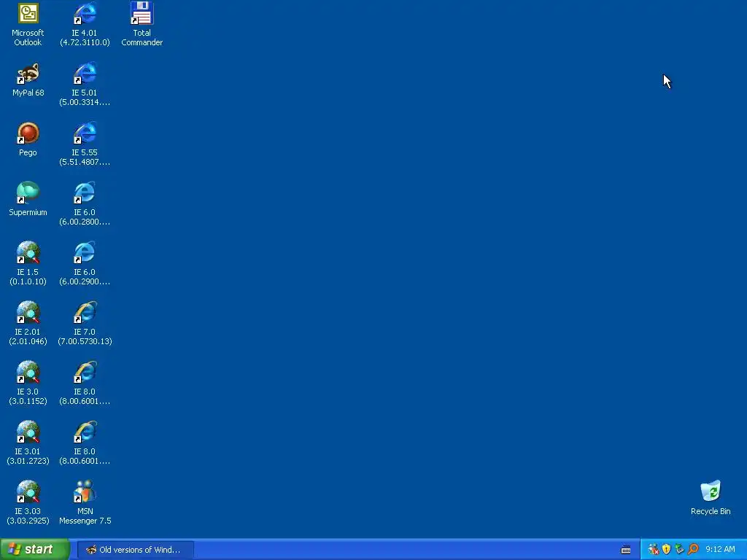747x560 pixels.
Task: Select the IE 5.01 shortcut icon
Action: point(85,74)
